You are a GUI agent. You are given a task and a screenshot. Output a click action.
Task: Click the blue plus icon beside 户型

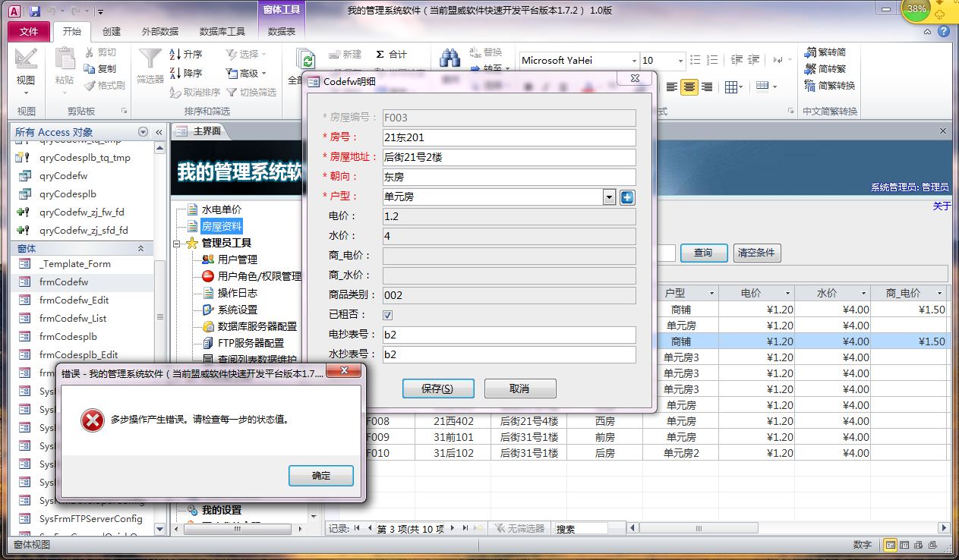coord(627,197)
